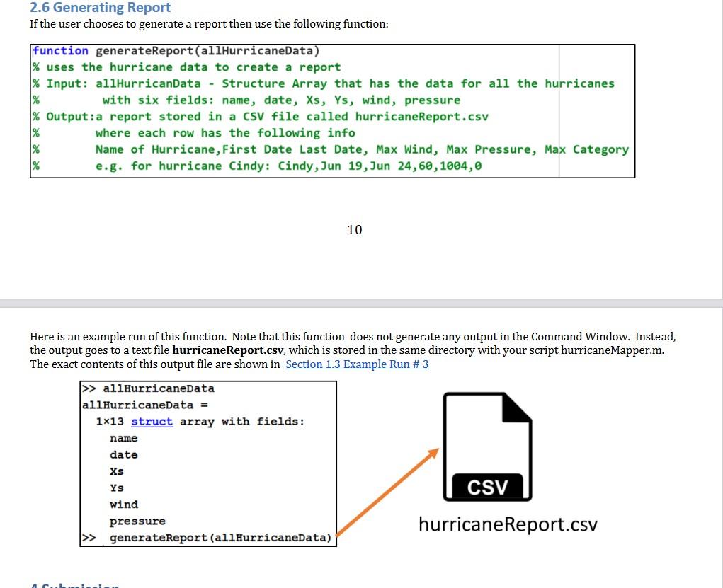
Task: Click the blue 'struct' hyperlink
Action: click(x=152, y=421)
